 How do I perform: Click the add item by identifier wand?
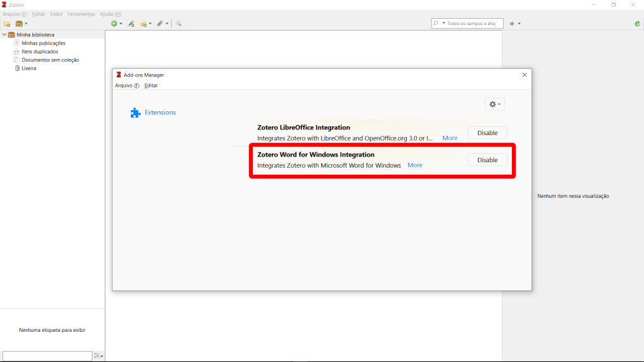click(131, 23)
